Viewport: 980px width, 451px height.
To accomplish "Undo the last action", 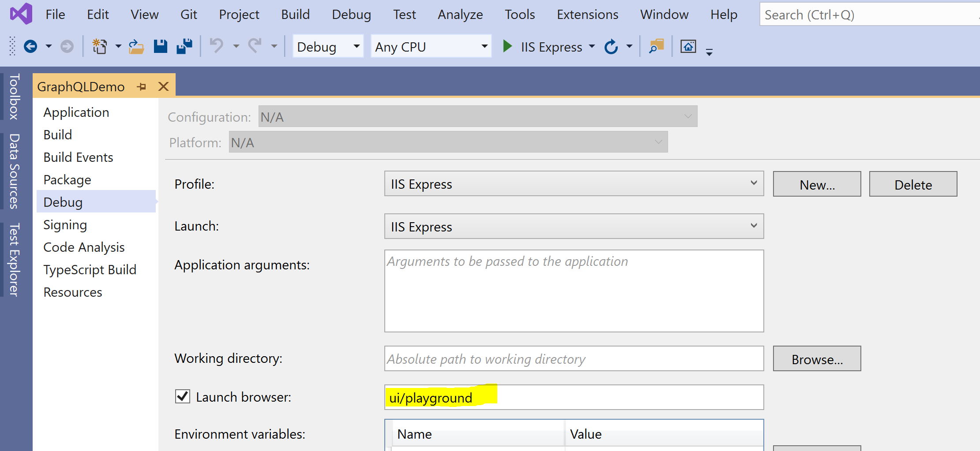I will tap(217, 46).
